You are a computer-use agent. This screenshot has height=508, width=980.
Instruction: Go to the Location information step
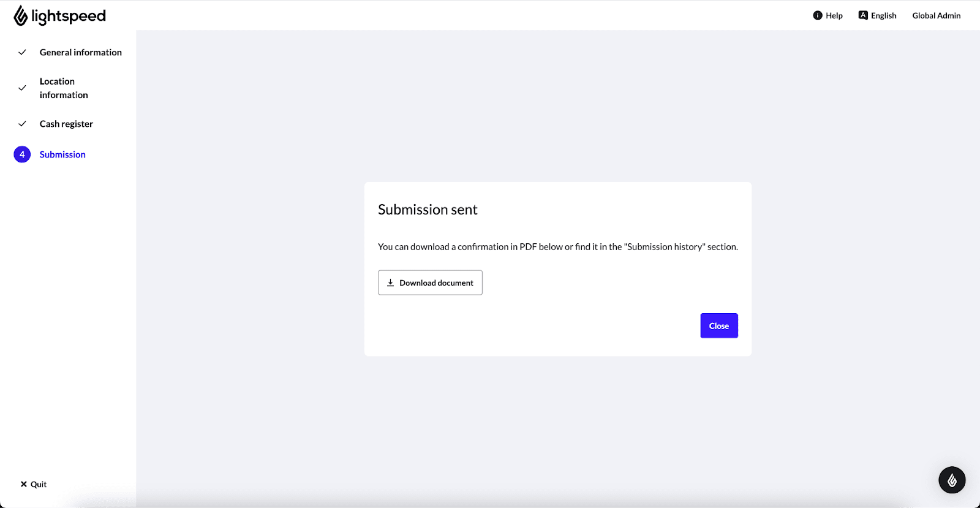[x=64, y=88]
